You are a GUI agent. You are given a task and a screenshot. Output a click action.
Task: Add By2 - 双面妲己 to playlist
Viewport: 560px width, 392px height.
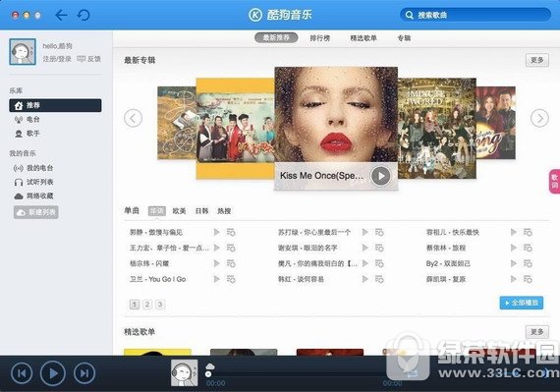528,263
